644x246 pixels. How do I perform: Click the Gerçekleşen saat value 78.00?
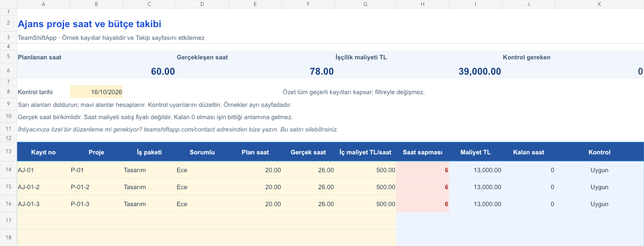click(x=322, y=71)
